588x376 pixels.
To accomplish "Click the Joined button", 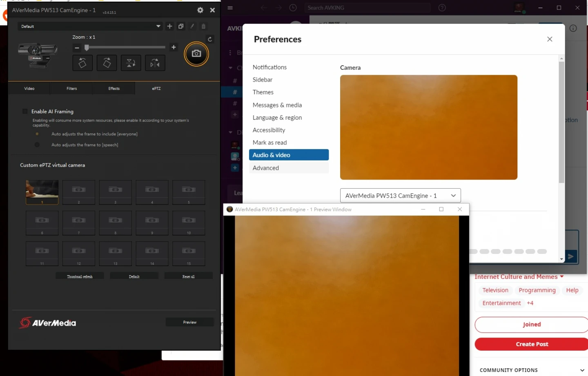I will pyautogui.click(x=531, y=325).
